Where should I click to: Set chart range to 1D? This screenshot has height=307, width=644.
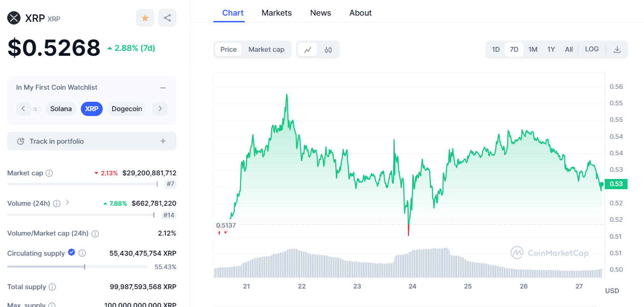coord(496,50)
